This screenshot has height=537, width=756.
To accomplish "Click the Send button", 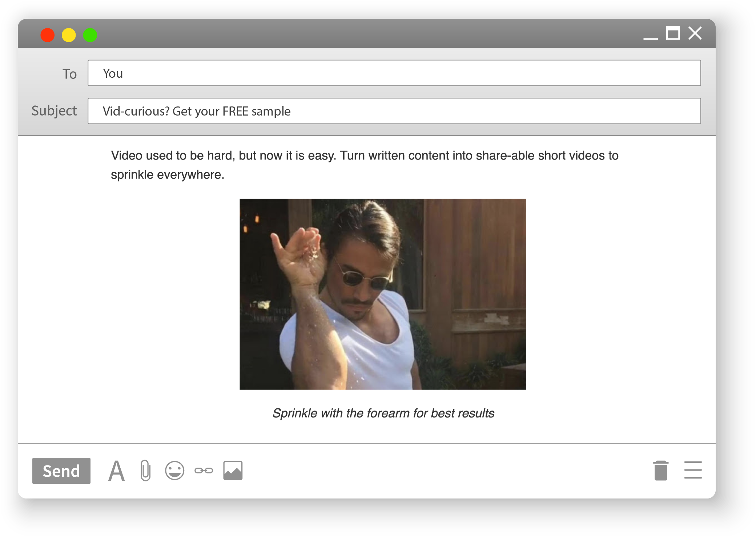I will coord(61,471).
